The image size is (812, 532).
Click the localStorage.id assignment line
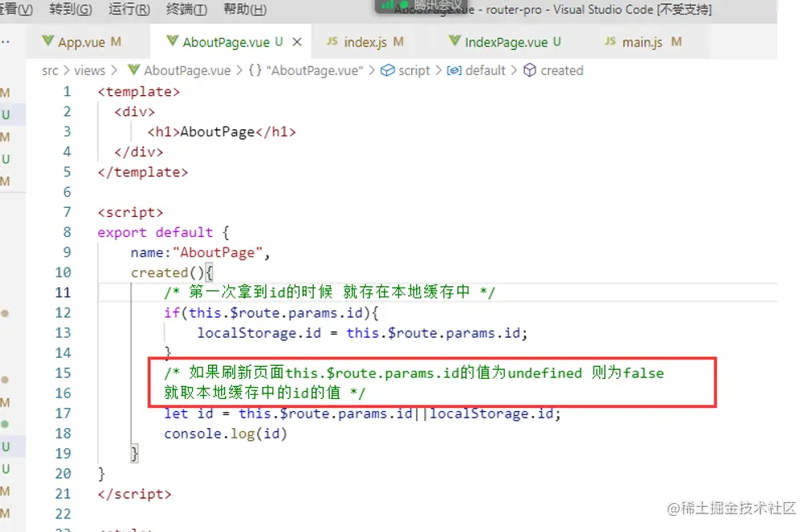(363, 333)
